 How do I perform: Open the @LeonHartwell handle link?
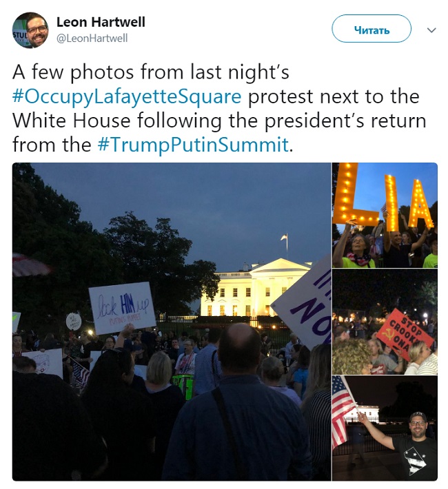point(92,39)
